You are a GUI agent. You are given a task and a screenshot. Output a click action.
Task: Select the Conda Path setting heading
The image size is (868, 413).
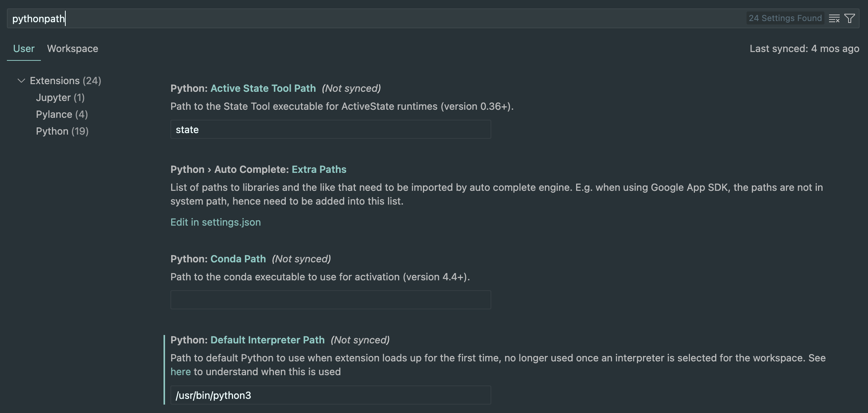point(238,259)
